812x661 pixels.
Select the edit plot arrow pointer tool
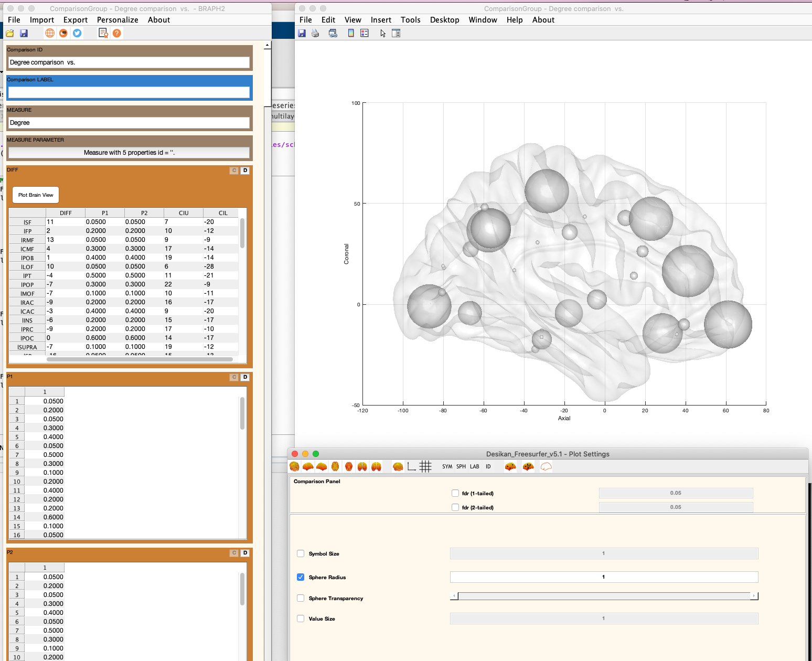383,33
